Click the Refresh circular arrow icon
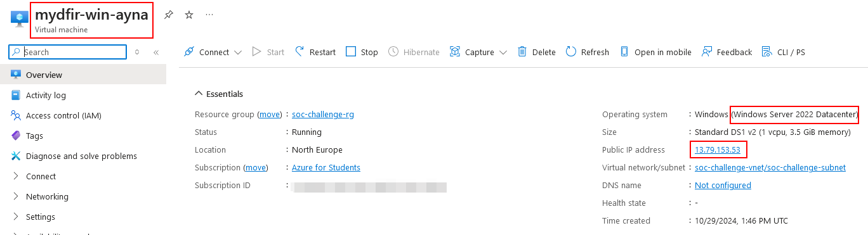Screen dimensions: 868x235 click(x=571, y=52)
